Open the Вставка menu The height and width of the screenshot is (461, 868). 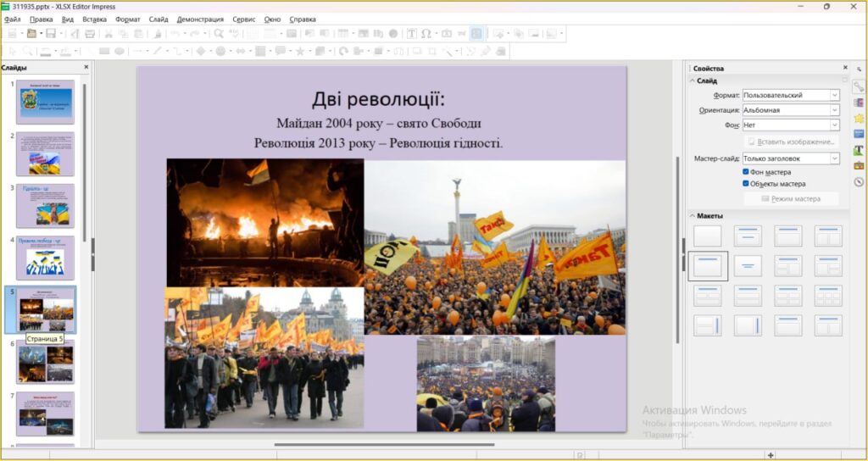(94, 19)
